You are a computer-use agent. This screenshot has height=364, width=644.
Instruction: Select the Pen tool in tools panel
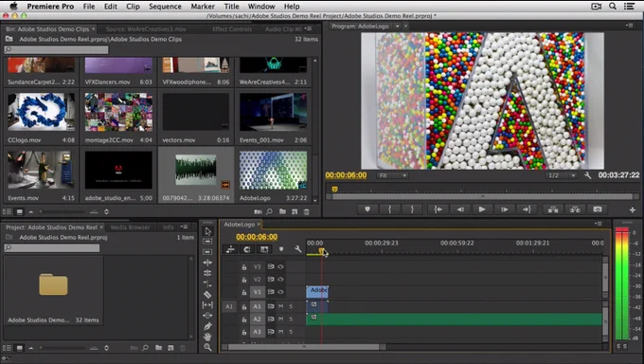point(207,326)
